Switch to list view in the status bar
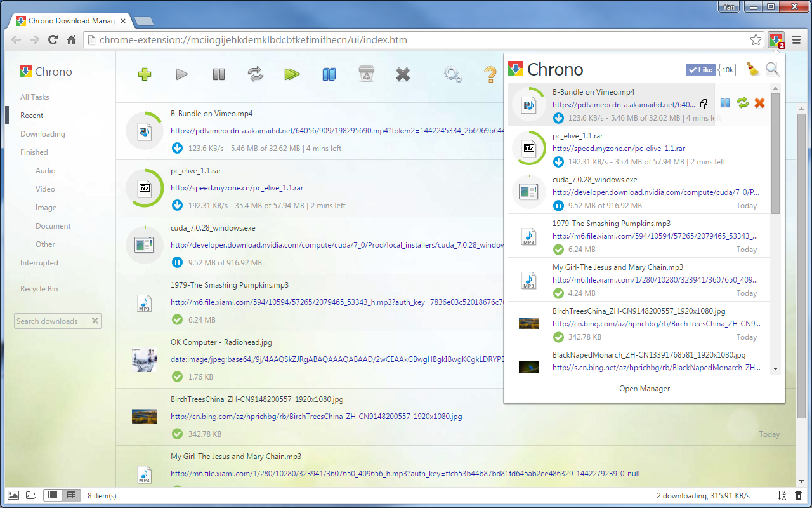Viewport: 812px width, 508px height. 53,495
